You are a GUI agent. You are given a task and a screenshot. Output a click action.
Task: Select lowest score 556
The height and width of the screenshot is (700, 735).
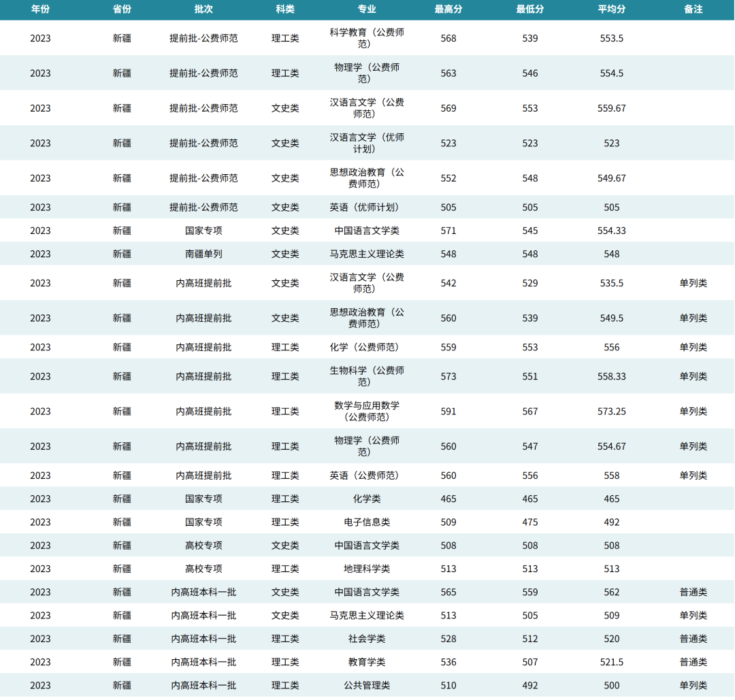(529, 476)
